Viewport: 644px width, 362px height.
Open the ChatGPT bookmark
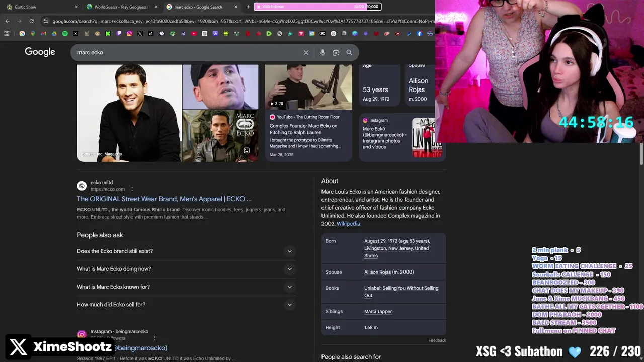(204, 34)
